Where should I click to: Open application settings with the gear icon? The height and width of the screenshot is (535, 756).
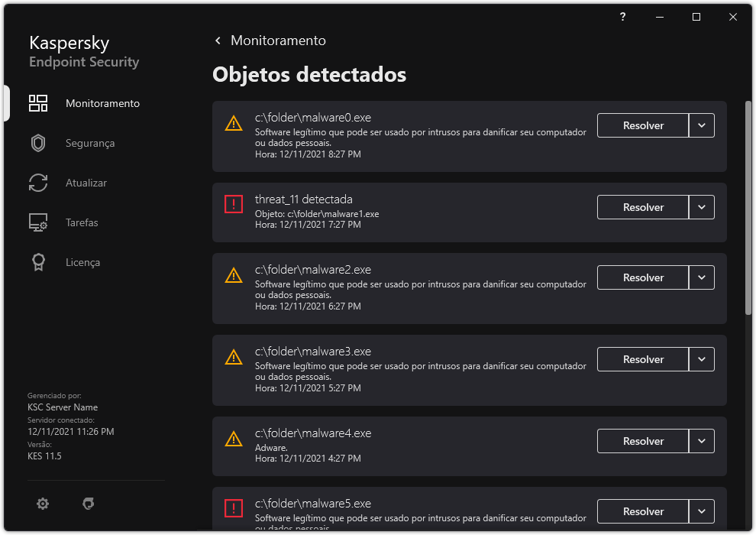click(x=42, y=504)
